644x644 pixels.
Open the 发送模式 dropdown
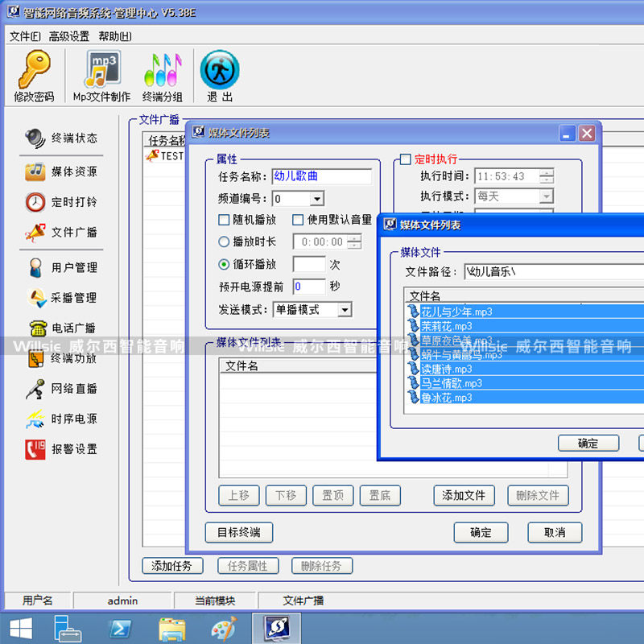[x=345, y=310]
